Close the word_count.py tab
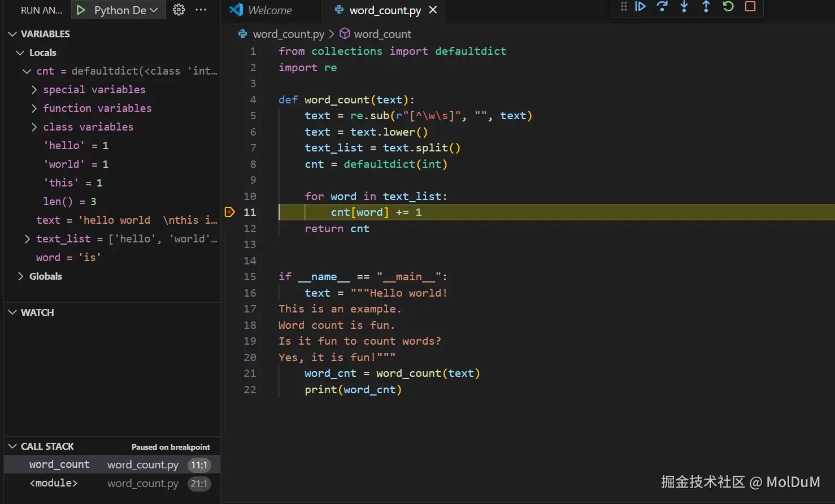 [x=433, y=10]
